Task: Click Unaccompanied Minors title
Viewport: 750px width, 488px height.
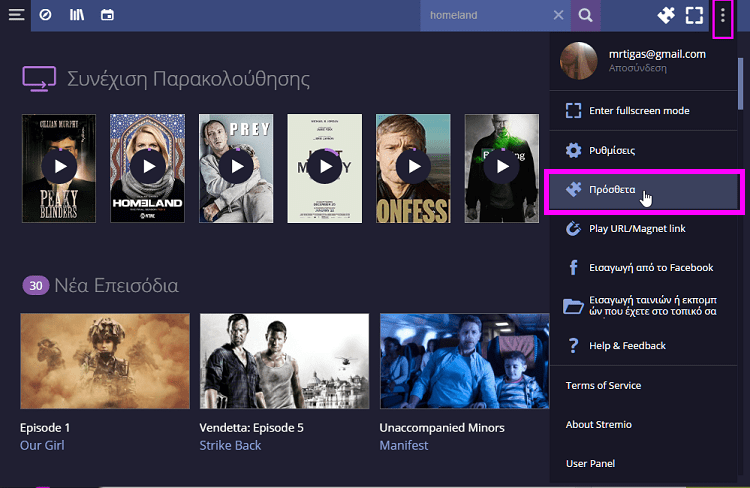Action: 442,428
